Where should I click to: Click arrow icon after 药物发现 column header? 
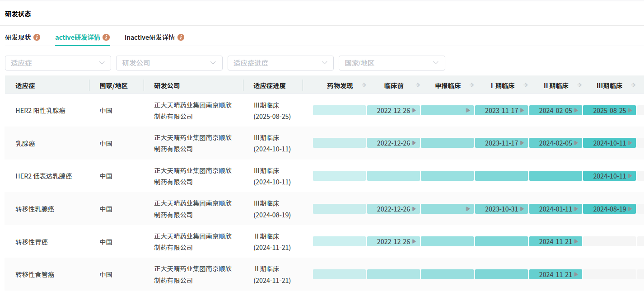click(x=364, y=85)
